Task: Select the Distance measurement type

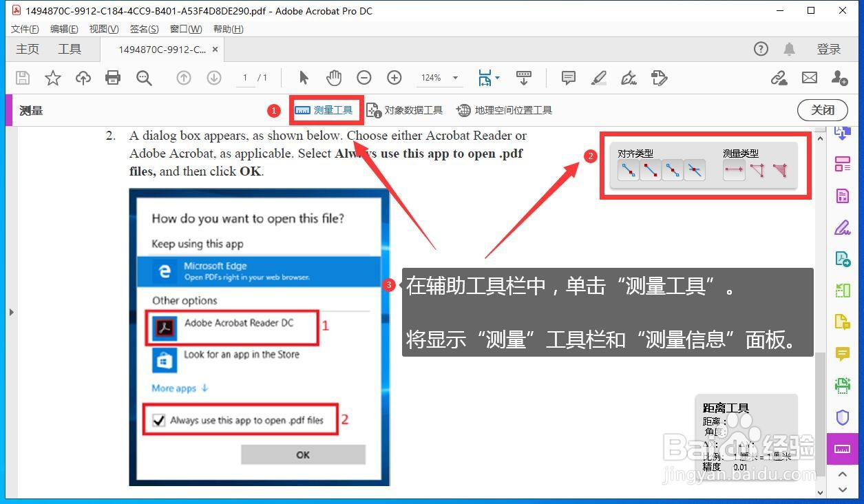Action: [734, 170]
